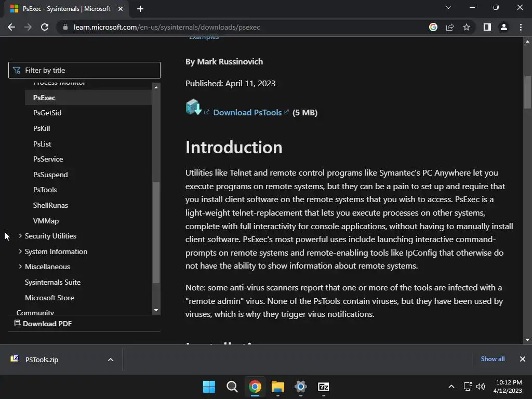Click the Download PsTools link
Image resolution: width=532 pixels, height=399 pixels.
(x=247, y=113)
